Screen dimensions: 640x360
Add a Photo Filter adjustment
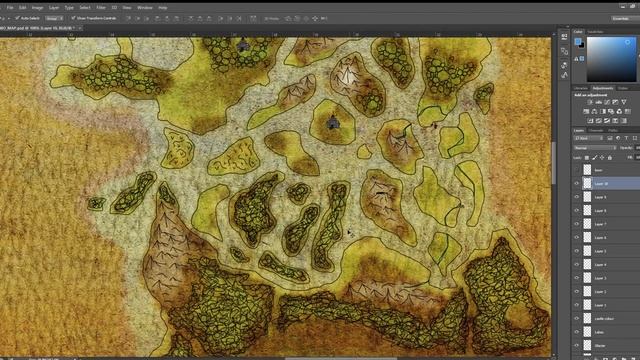[611, 111]
